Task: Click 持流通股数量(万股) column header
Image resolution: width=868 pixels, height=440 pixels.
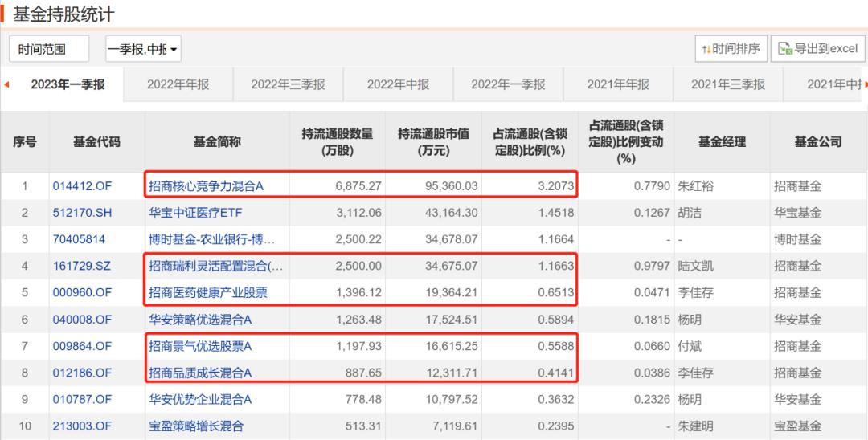Action: click(x=337, y=141)
